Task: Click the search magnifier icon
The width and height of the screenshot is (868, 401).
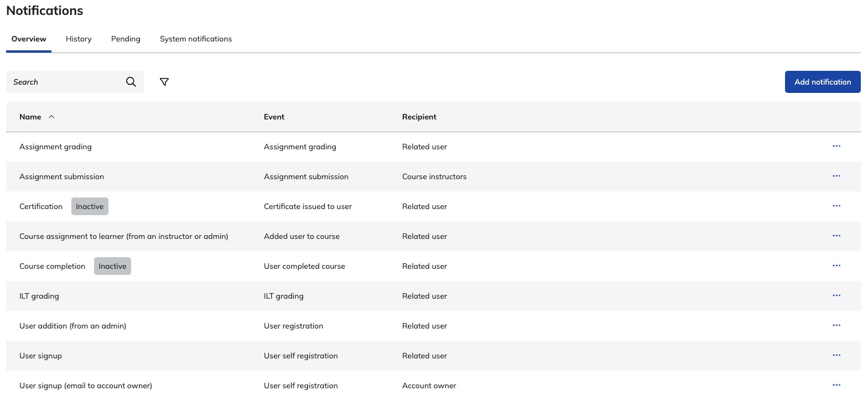Action: (131, 82)
